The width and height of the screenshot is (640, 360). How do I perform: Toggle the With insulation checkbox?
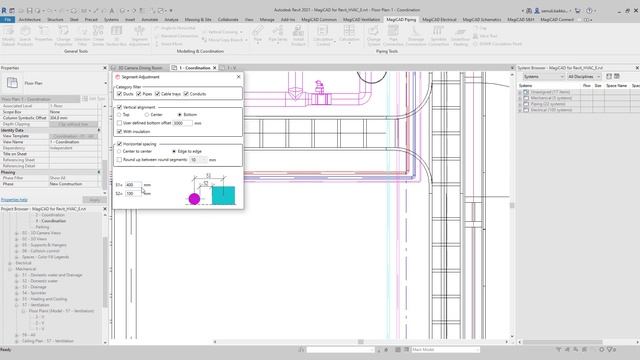120,131
